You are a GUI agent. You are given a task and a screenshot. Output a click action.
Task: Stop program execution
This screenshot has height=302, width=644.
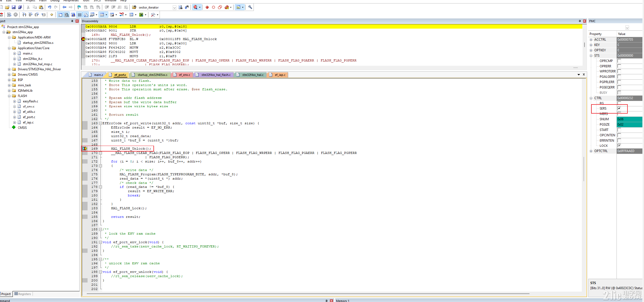pyautogui.click(x=16, y=15)
